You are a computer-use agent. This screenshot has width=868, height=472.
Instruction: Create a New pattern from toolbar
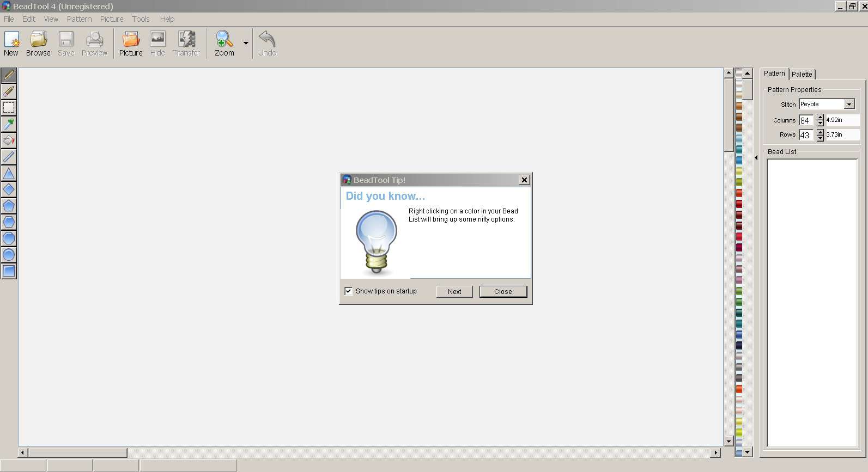[x=11, y=44]
